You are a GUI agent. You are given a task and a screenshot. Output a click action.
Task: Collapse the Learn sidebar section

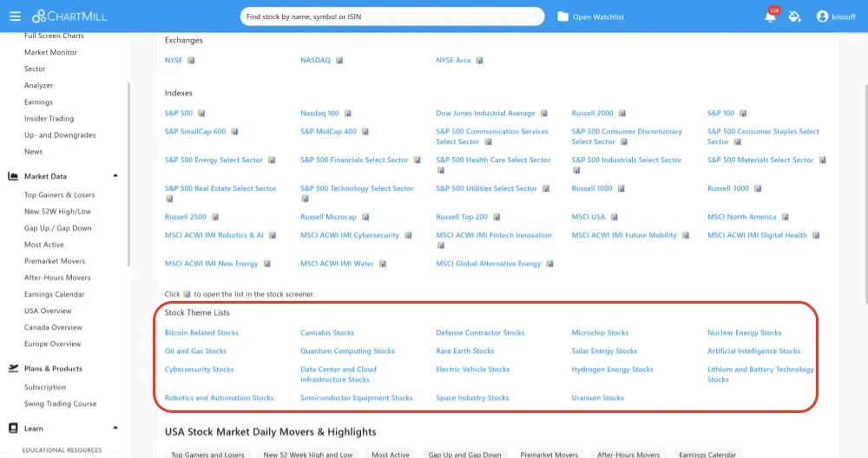[x=115, y=429]
